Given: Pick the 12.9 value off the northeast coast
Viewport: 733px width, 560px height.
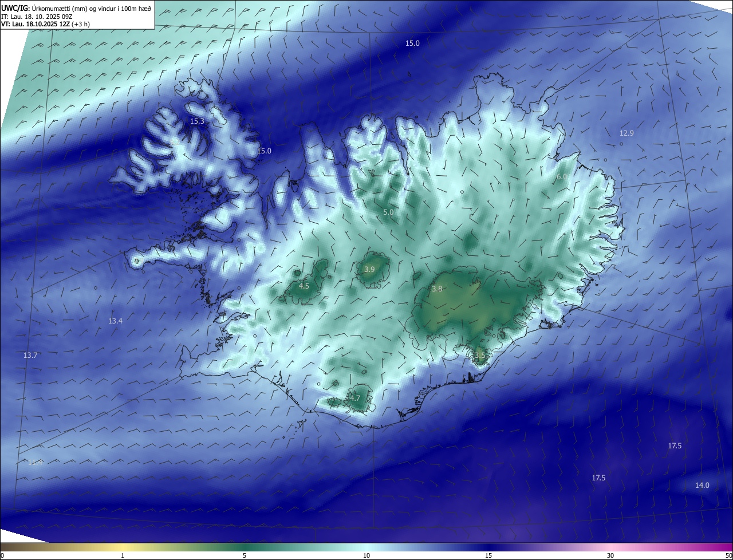Looking at the screenshot, I should 626,133.
